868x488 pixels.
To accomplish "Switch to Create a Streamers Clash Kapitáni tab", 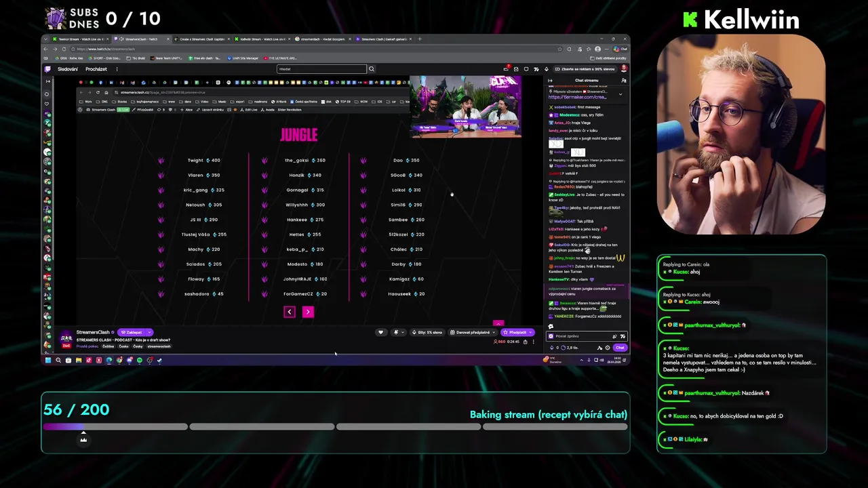I will pos(201,39).
